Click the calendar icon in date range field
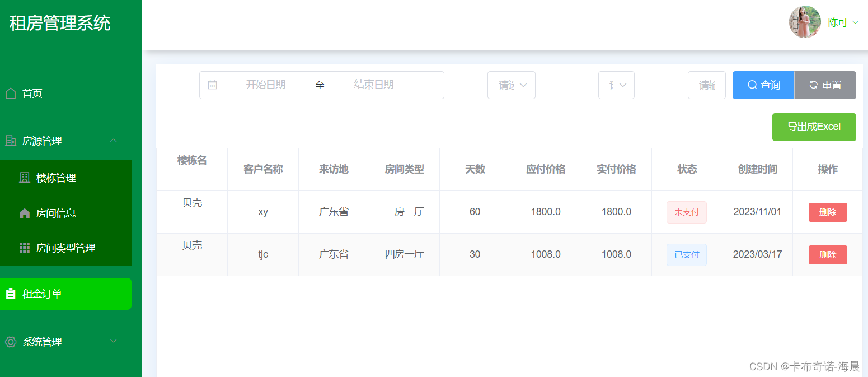The image size is (868, 377). pos(213,85)
